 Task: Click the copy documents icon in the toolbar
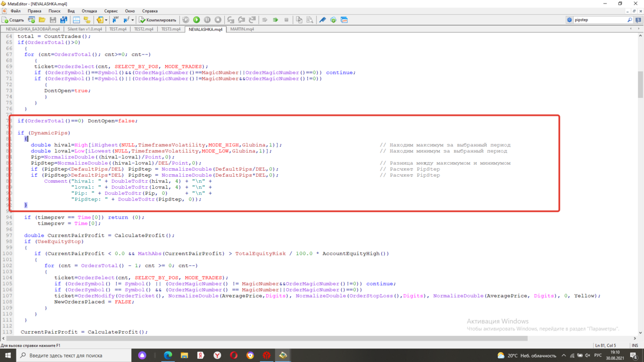(299, 20)
